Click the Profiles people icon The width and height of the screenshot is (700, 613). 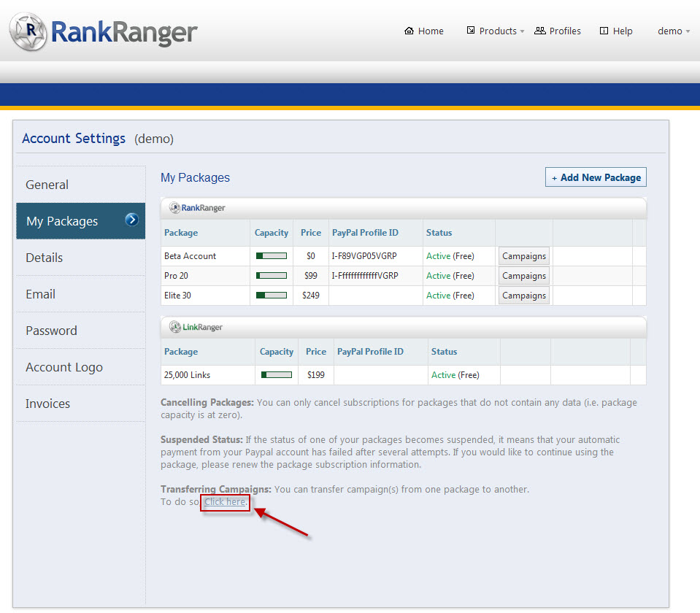(x=540, y=31)
